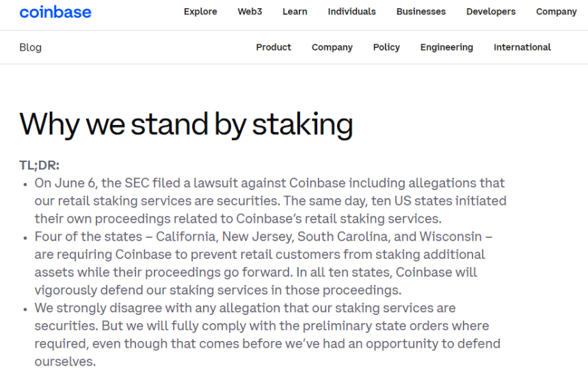Click the bullet about the SEC lawsuit
The height and width of the screenshot is (371, 588).
tap(270, 201)
